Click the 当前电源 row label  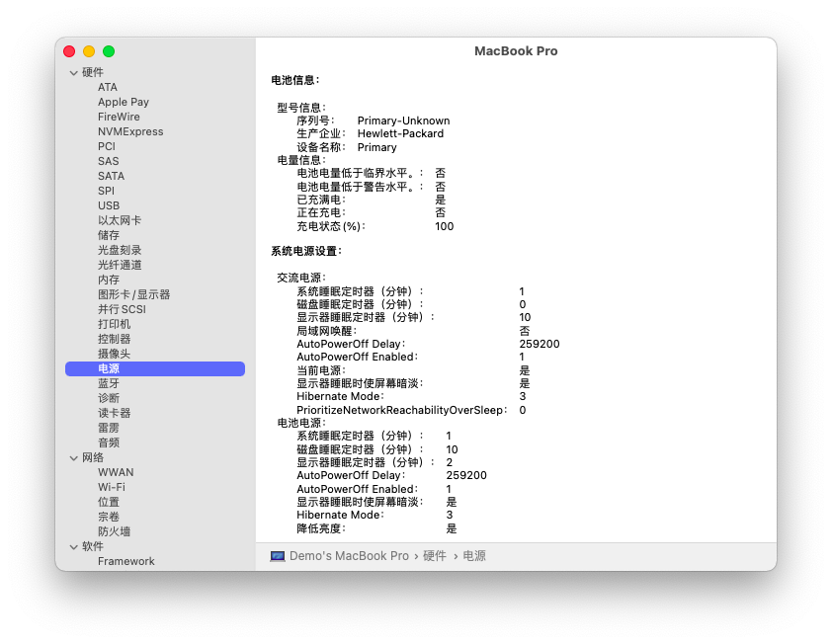(321, 370)
